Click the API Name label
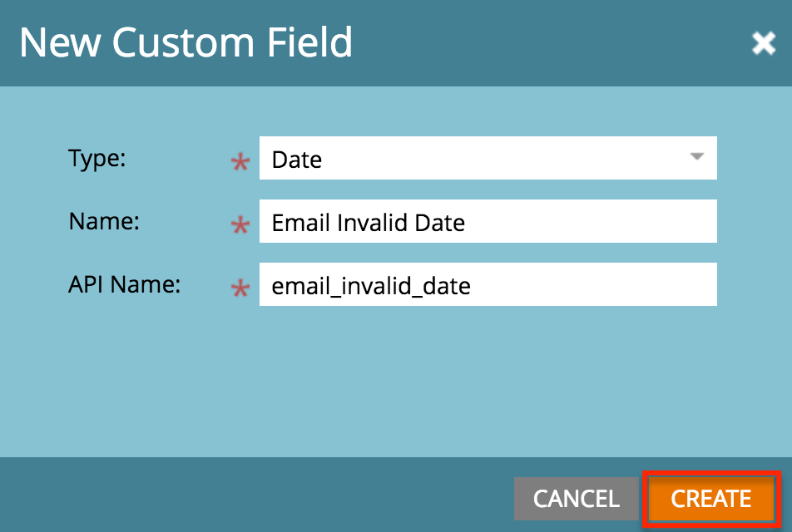Screen dimensions: 792x532 (125, 284)
